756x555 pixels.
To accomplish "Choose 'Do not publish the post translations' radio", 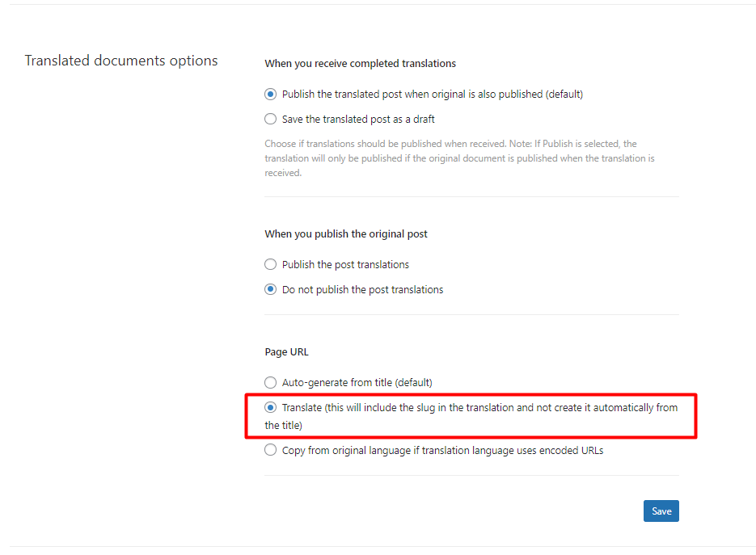I will click(271, 289).
